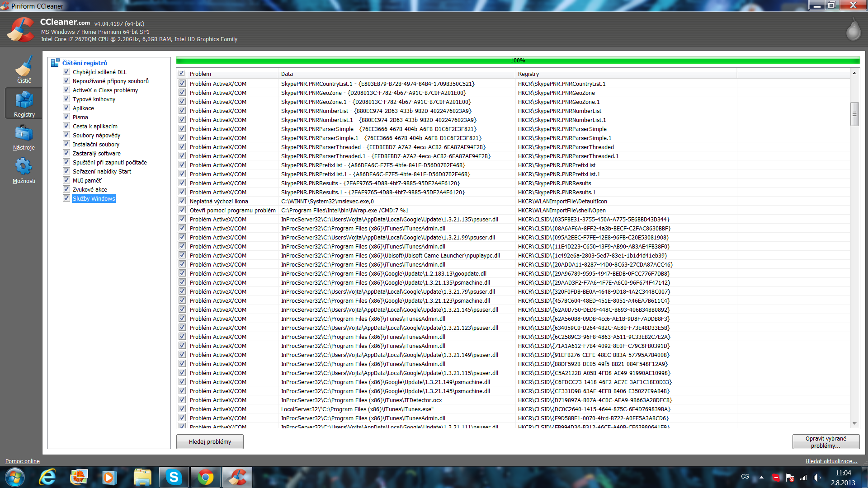Click the CS language indicator
868x488 pixels.
[745, 476]
